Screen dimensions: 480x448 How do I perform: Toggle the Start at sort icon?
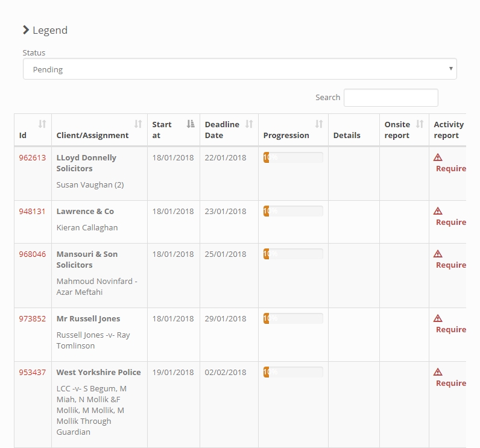[x=191, y=124]
